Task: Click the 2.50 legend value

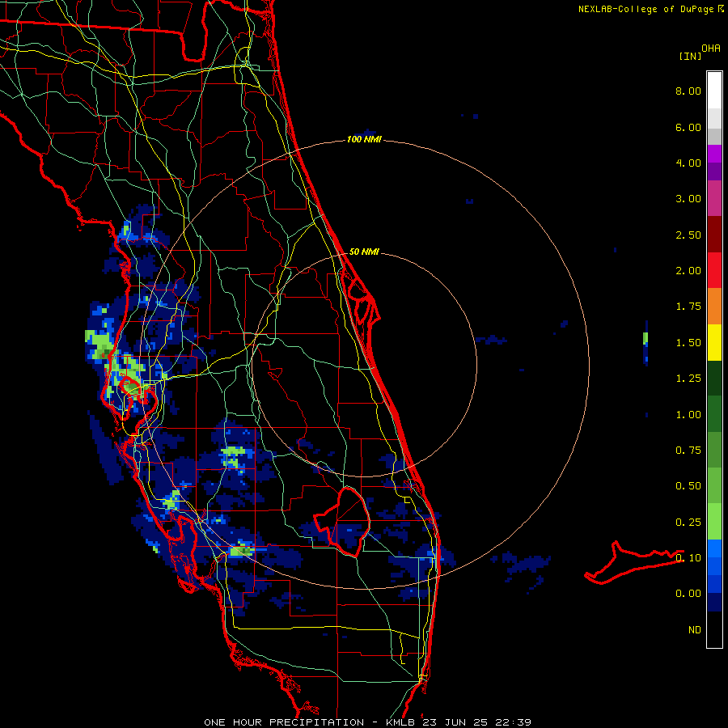Action: (x=688, y=235)
